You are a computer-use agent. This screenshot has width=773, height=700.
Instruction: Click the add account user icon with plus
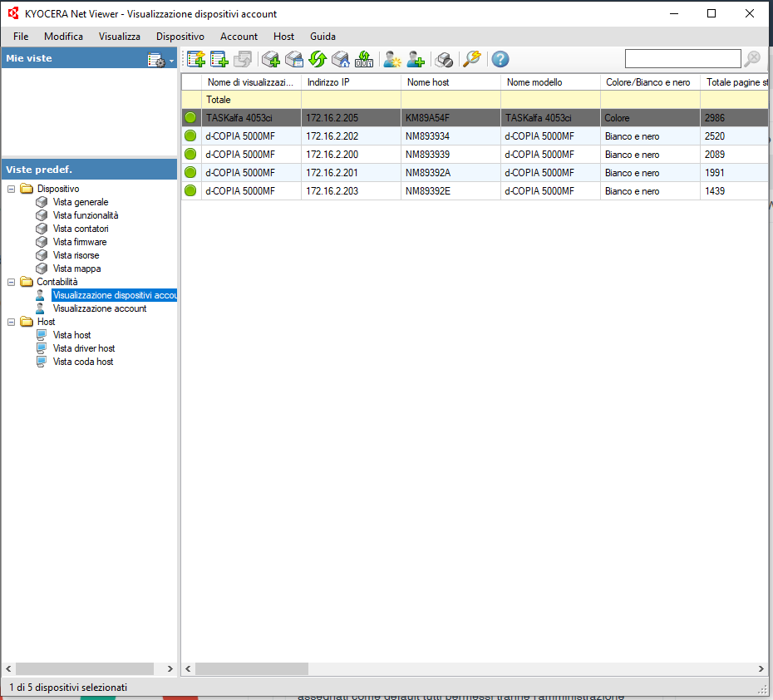[416, 59]
